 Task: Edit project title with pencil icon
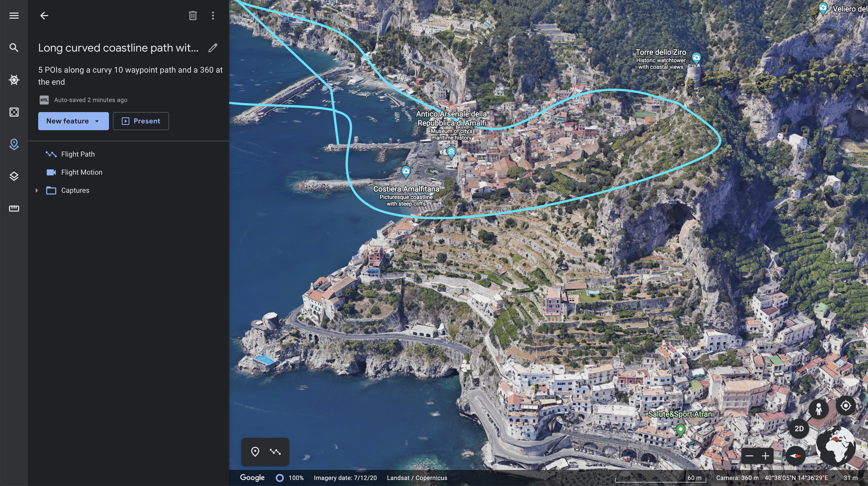(213, 48)
